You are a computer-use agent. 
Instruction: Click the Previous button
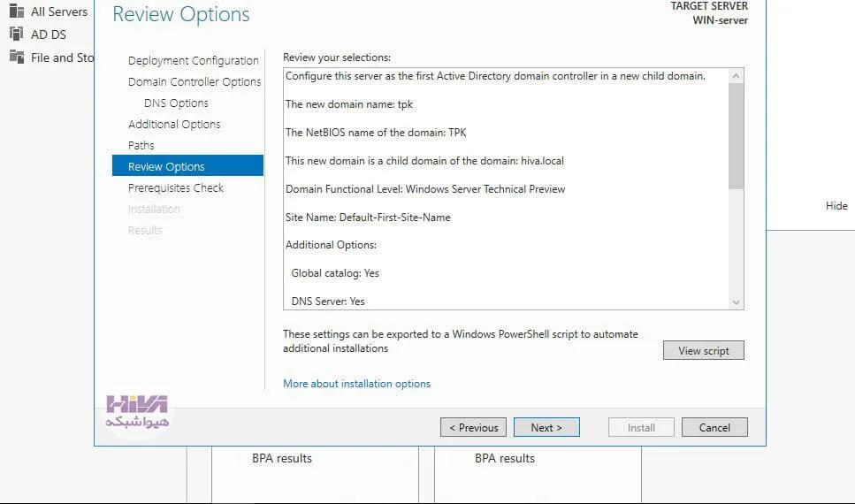coord(473,428)
